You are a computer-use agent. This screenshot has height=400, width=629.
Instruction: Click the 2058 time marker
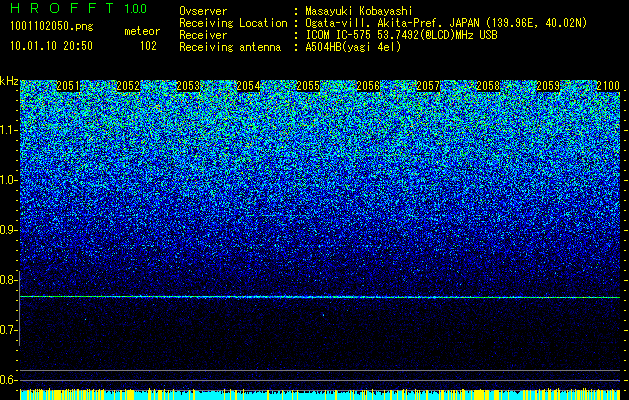pyautogui.click(x=488, y=86)
